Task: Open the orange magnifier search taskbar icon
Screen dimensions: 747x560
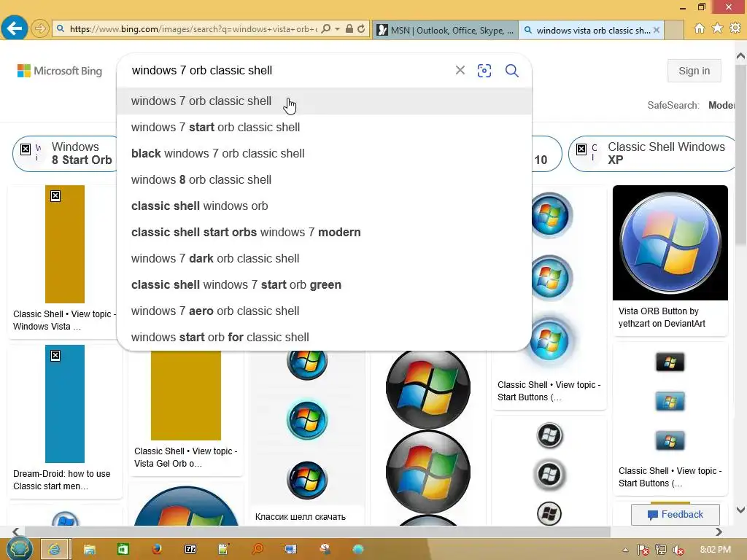Action: (x=258, y=550)
